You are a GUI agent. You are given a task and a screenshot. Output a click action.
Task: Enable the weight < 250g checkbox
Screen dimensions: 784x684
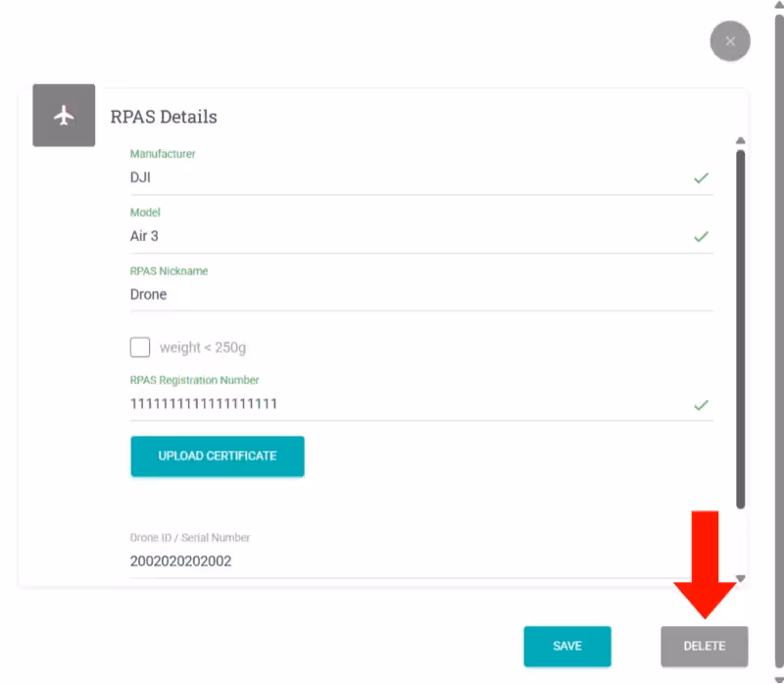(140, 347)
